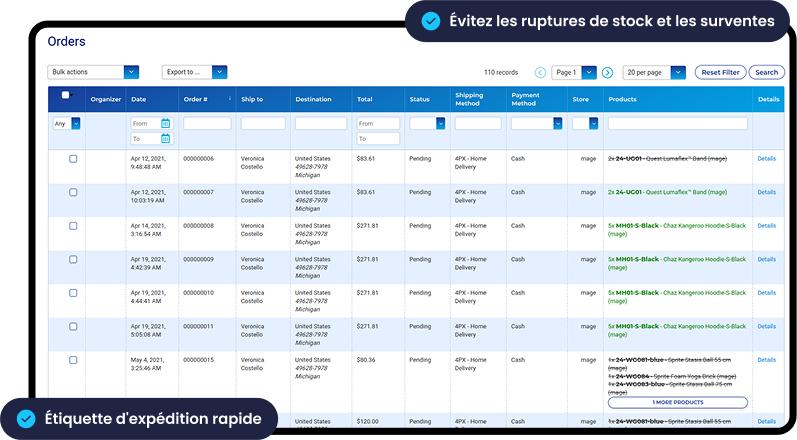Check the box for order 000000006
797x440 pixels.
pos(73,159)
